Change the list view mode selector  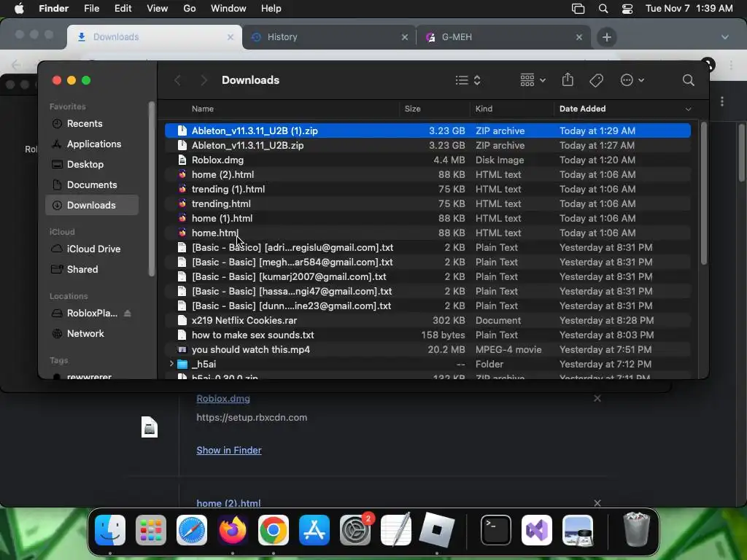pyautogui.click(x=468, y=80)
